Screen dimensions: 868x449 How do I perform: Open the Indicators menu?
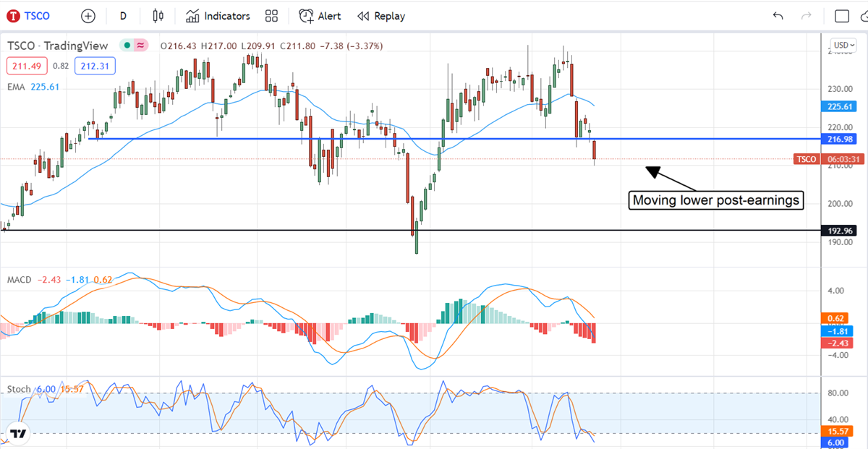(218, 16)
